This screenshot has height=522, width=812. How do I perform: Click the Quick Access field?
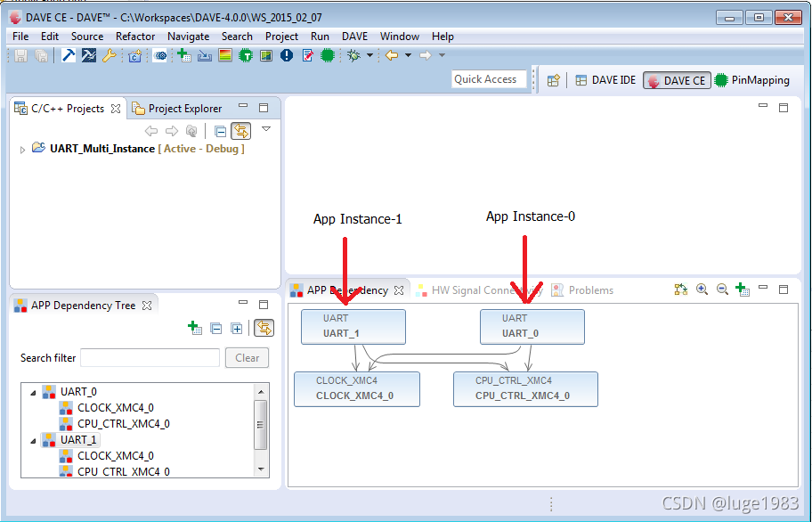(489, 79)
